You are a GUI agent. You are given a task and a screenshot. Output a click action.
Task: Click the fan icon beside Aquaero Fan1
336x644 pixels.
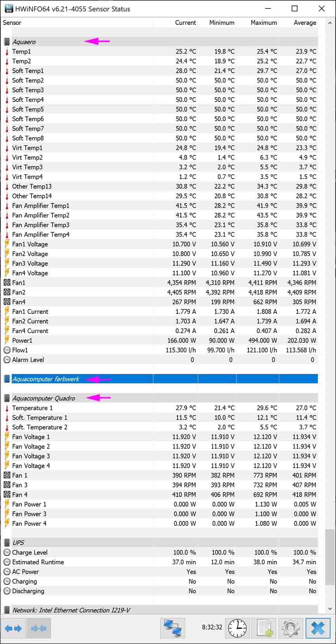pos(7,283)
